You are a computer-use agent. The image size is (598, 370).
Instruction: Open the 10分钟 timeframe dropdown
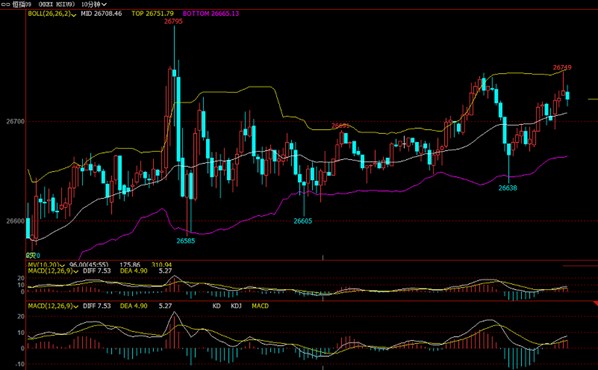coord(93,4)
